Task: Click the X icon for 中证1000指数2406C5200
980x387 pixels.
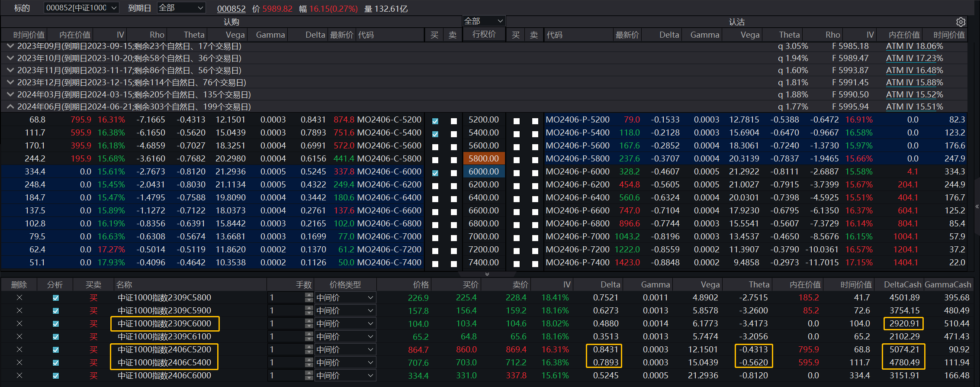Action: click(19, 350)
